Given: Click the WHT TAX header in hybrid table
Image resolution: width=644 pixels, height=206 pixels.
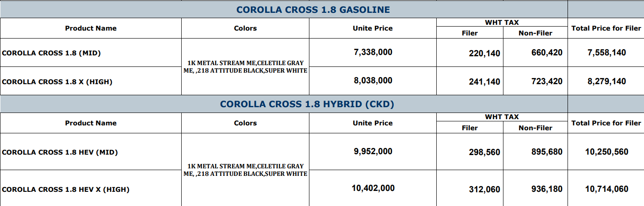Looking at the screenshot, I should (502, 117).
